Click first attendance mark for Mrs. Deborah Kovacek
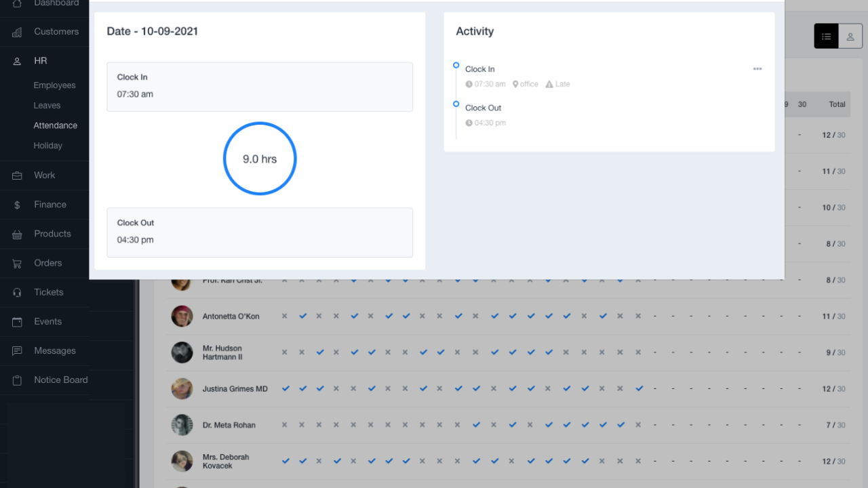This screenshot has height=488, width=868. 285,461
